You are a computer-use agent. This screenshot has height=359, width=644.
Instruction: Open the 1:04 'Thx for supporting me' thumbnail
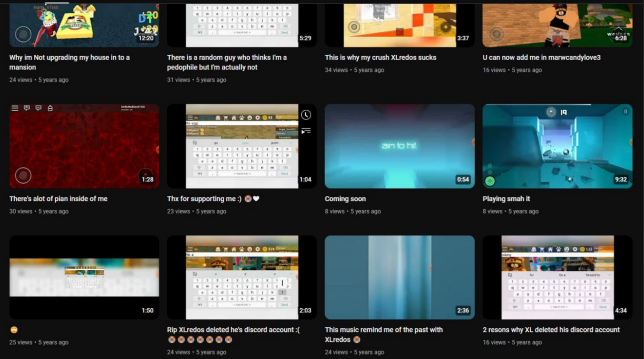[x=242, y=146]
